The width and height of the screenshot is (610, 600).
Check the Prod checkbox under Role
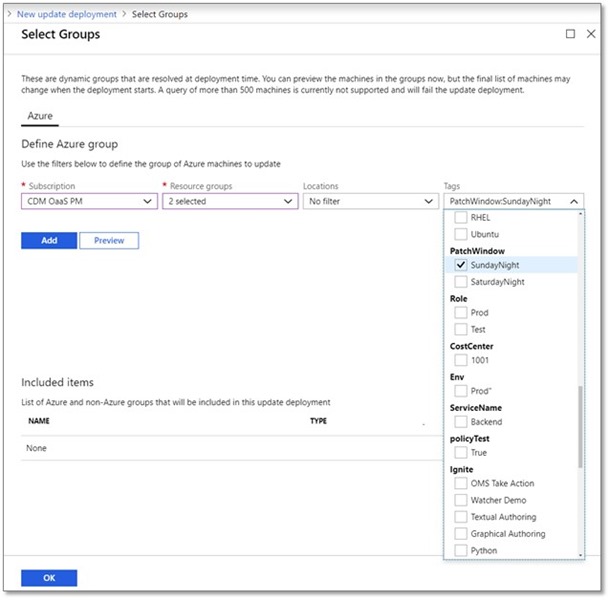click(x=461, y=312)
